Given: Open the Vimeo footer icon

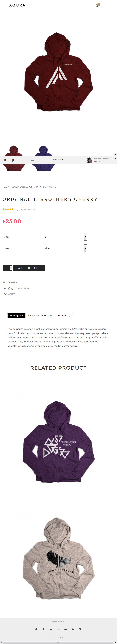Looking at the screenshot, I should click(x=80, y=629).
